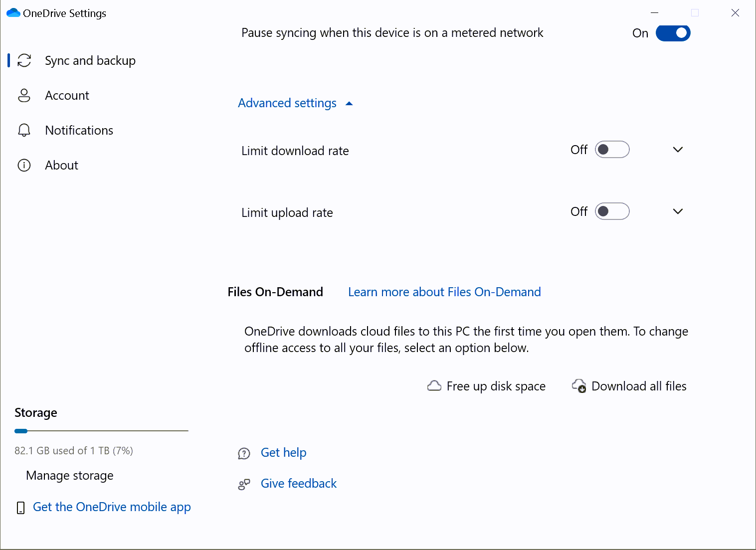Viewport: 756px width, 550px height.
Task: Click the Notifications bell icon
Action: coord(24,130)
